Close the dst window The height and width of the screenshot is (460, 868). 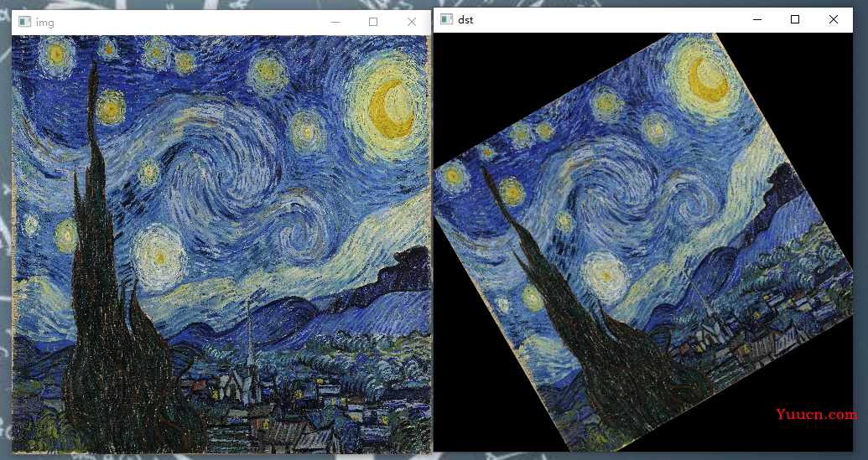point(833,19)
